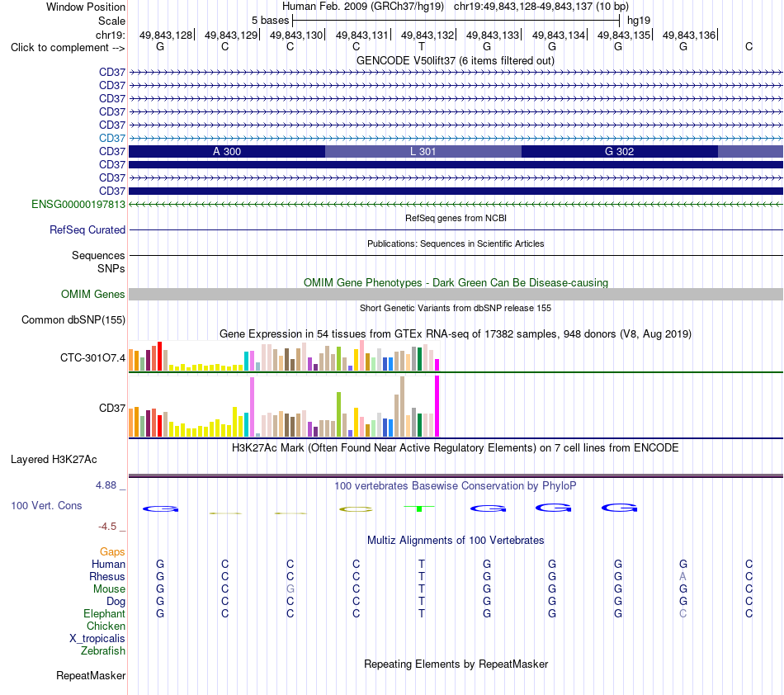Click the T base in the complement row
Image resolution: width=784 pixels, height=695 pixels.
[x=422, y=46]
